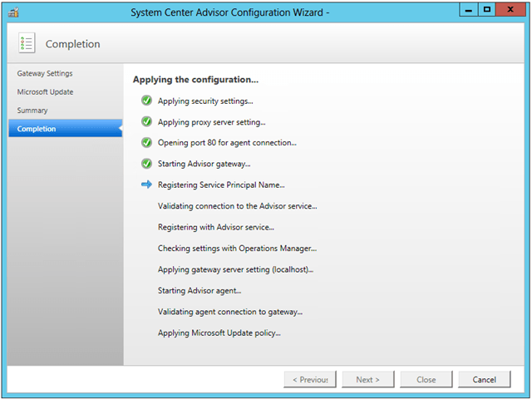
Task: Maximize the wizard window
Action: tap(487, 10)
